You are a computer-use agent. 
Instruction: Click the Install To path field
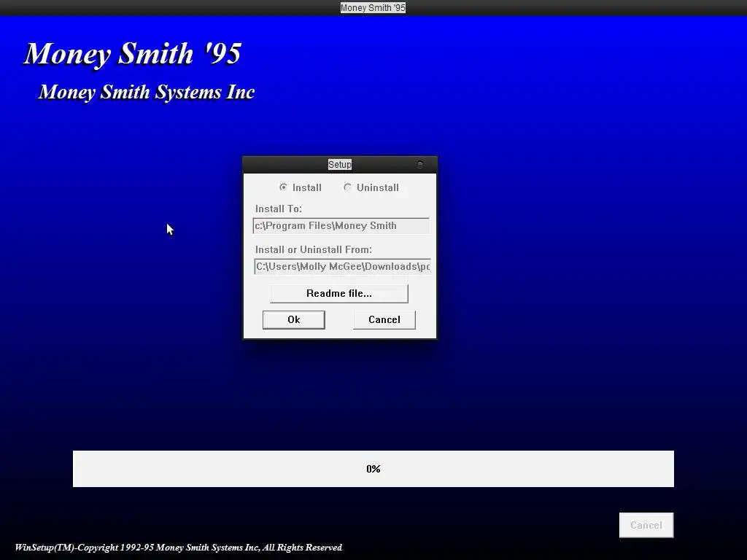click(341, 226)
